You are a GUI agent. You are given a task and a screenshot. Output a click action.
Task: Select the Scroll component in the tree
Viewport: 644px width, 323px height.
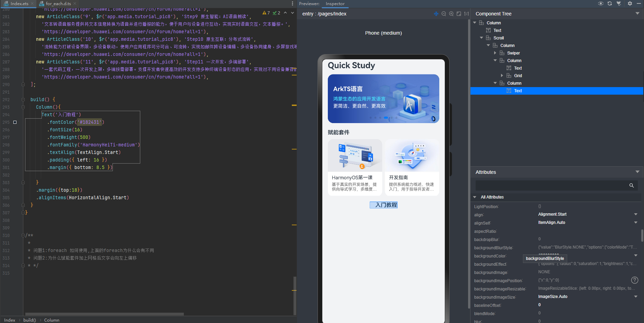click(499, 38)
